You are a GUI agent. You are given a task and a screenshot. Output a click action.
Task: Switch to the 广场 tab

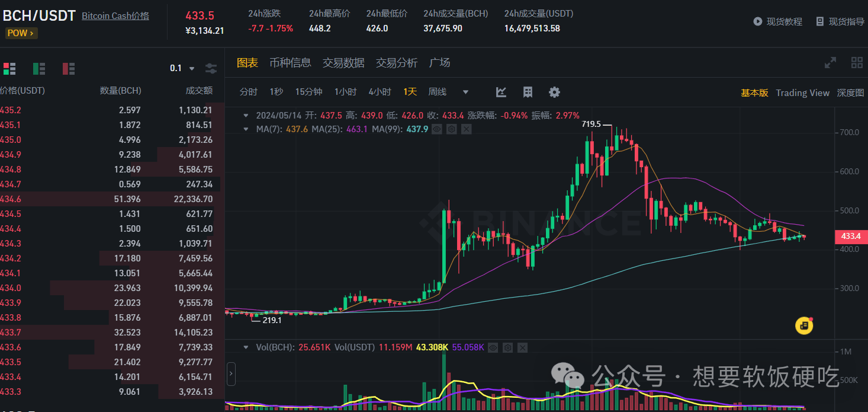pyautogui.click(x=439, y=63)
